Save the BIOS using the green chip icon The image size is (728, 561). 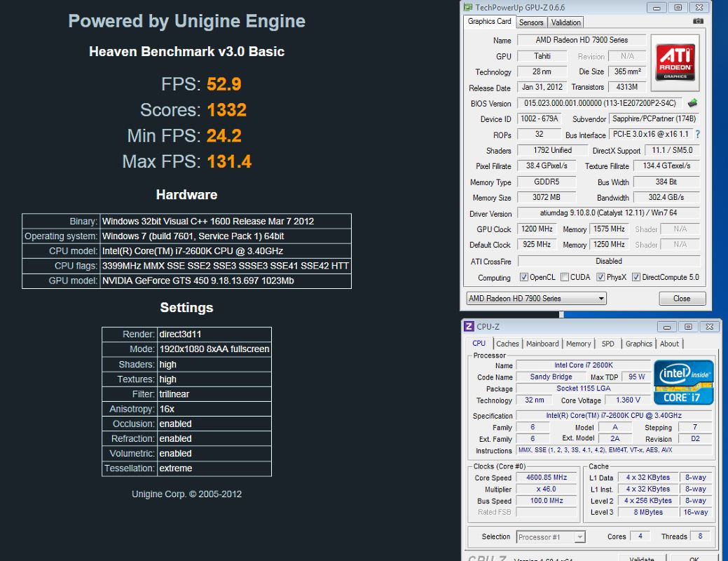pos(692,102)
